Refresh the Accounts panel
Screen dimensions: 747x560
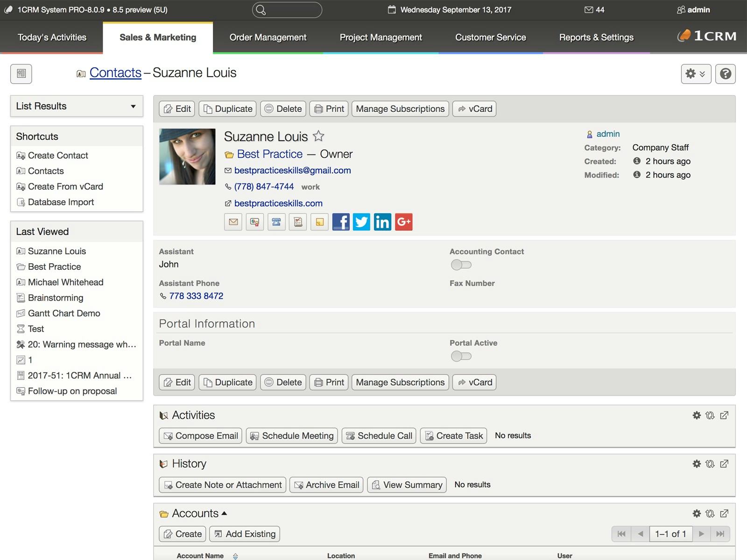pos(710,513)
